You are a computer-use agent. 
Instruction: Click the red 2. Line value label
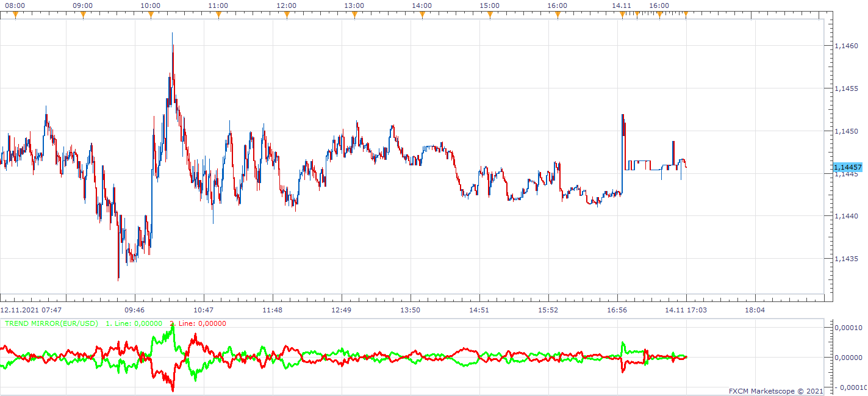coord(198,323)
